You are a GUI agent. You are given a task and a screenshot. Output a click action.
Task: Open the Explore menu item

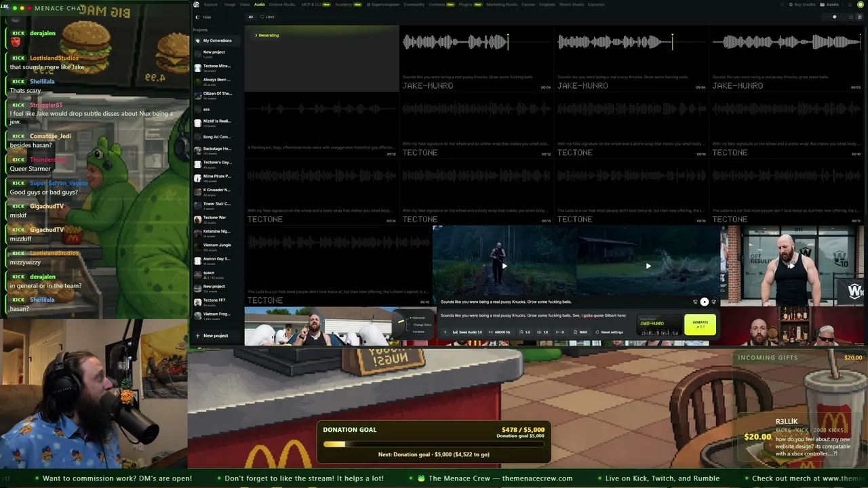(211, 5)
